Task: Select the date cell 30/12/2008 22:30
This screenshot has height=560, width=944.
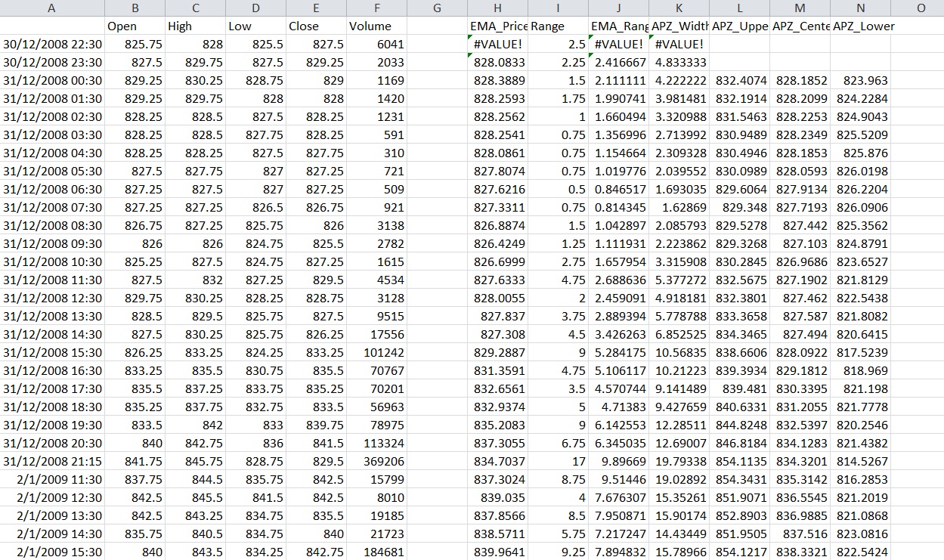Action: point(51,44)
